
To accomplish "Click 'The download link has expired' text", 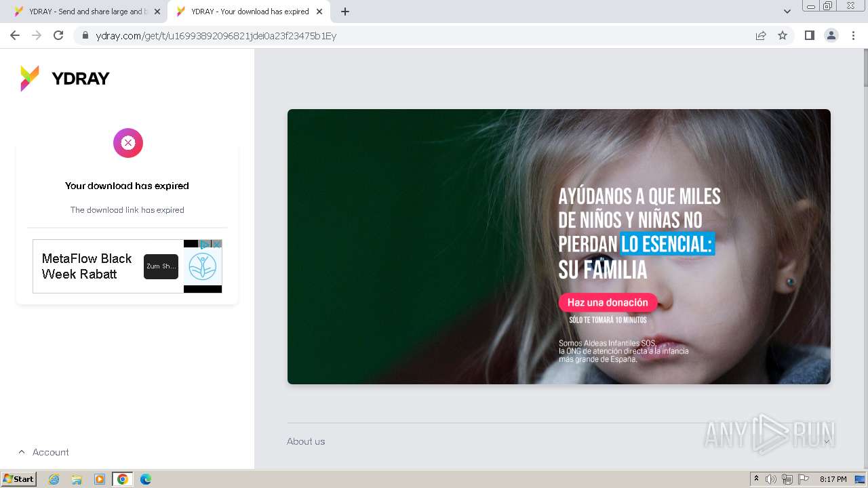I will [127, 210].
